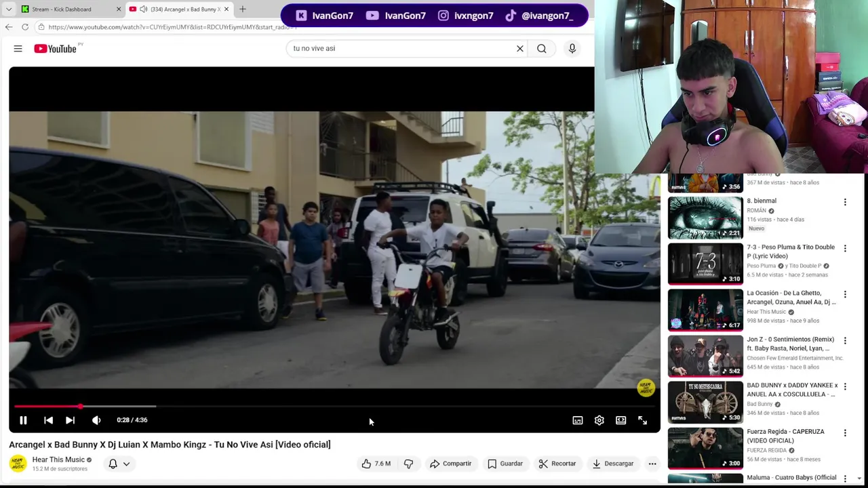Reload the page
This screenshot has height=488, width=868.
pos(25,27)
